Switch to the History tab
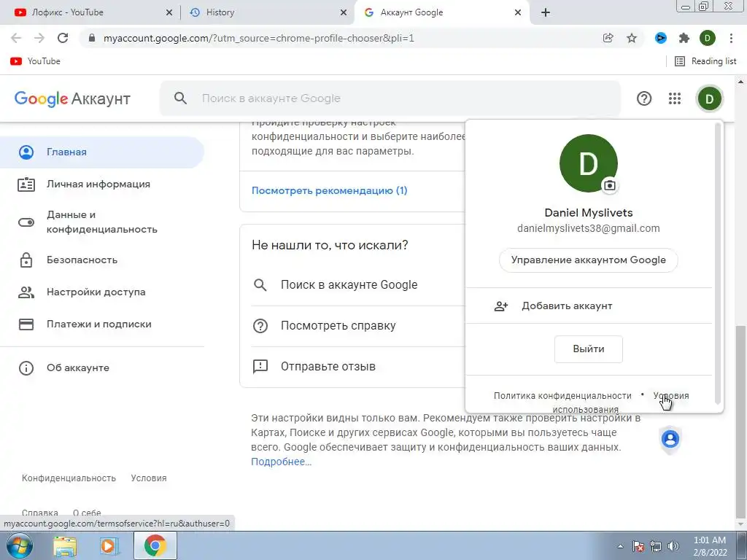Viewport: 747px width, 560px height. pyautogui.click(x=267, y=12)
